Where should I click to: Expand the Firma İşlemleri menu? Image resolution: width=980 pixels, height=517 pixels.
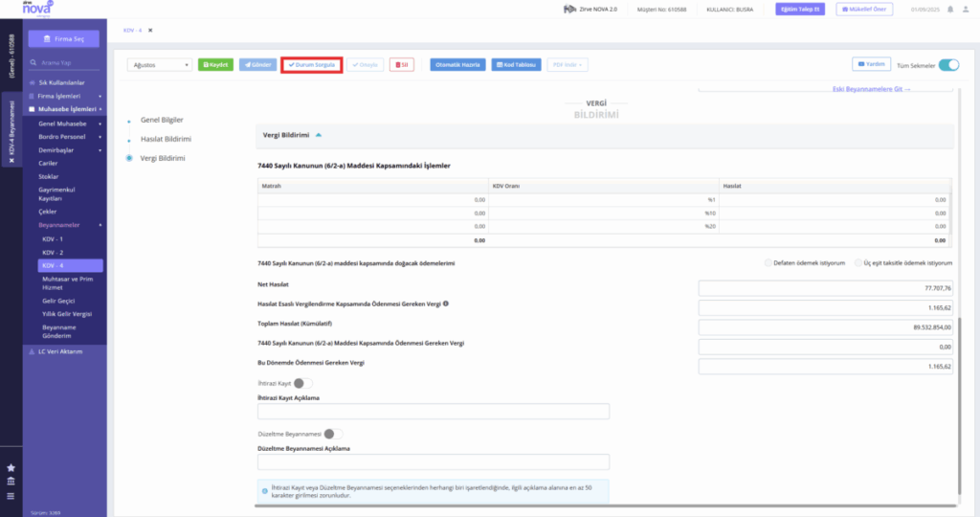point(65,97)
